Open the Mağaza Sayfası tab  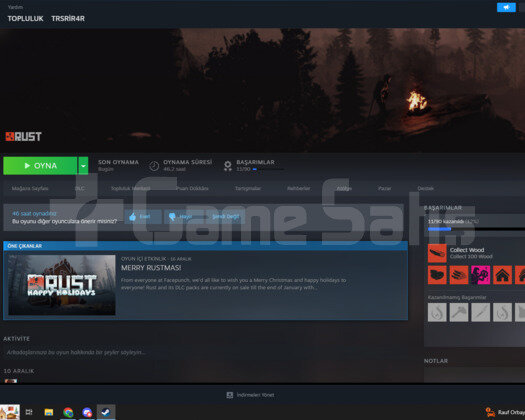(x=30, y=189)
